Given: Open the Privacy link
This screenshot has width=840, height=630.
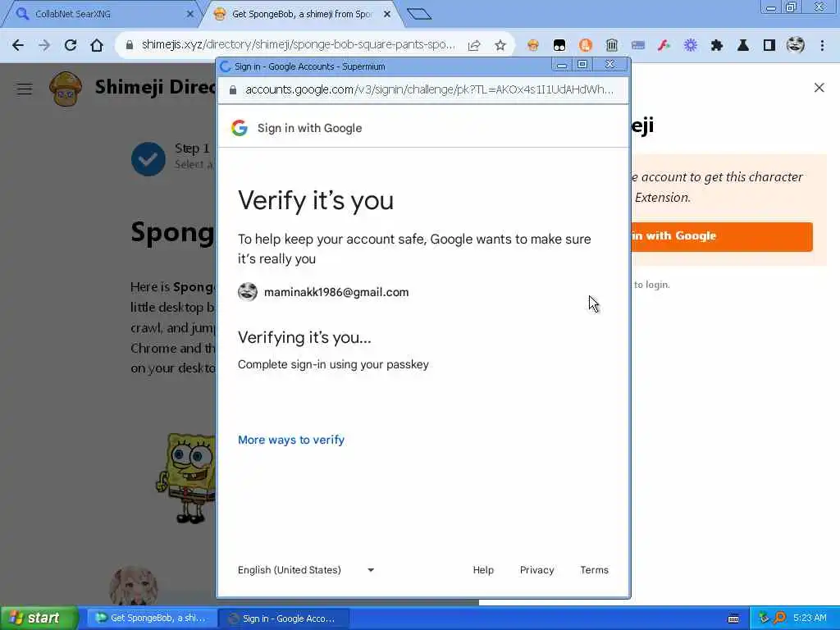Looking at the screenshot, I should point(536,570).
